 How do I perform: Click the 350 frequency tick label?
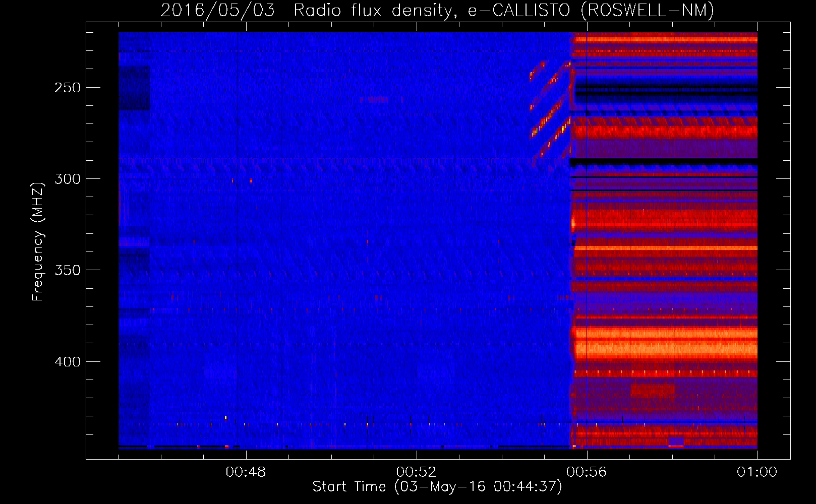coord(68,270)
